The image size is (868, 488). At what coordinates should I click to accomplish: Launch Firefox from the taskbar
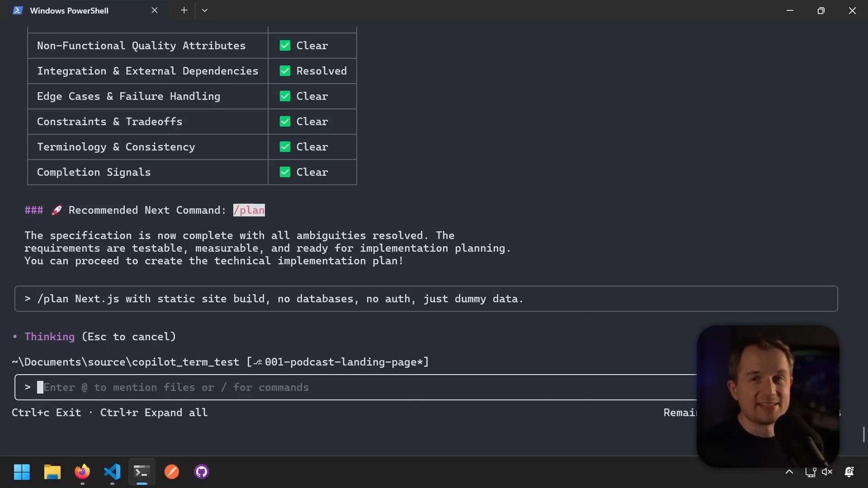click(82, 472)
